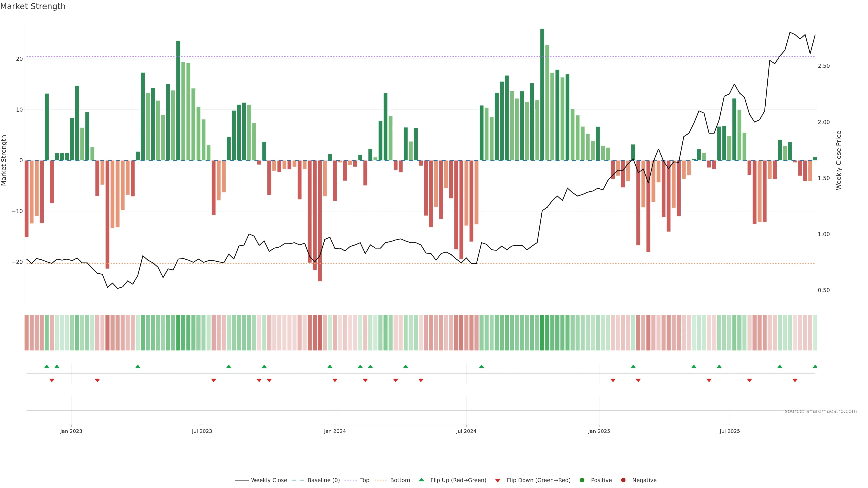Click the tallest dark green strength bar
Viewport: 868px width, 488px height.
[x=542, y=94]
